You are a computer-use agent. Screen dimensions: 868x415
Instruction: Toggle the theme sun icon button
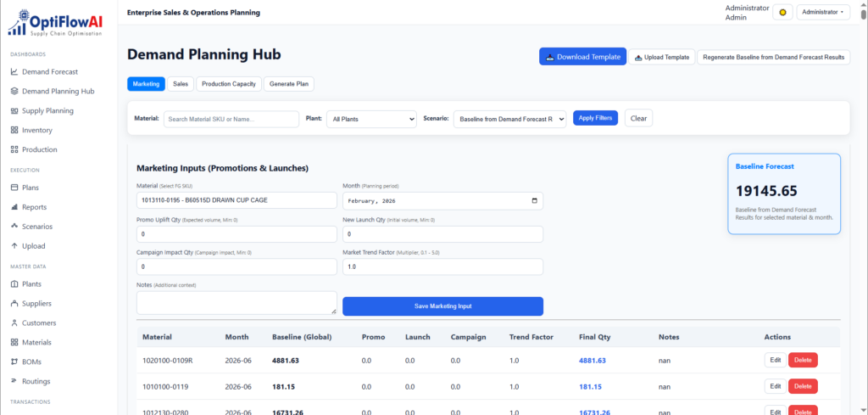[x=782, y=12]
